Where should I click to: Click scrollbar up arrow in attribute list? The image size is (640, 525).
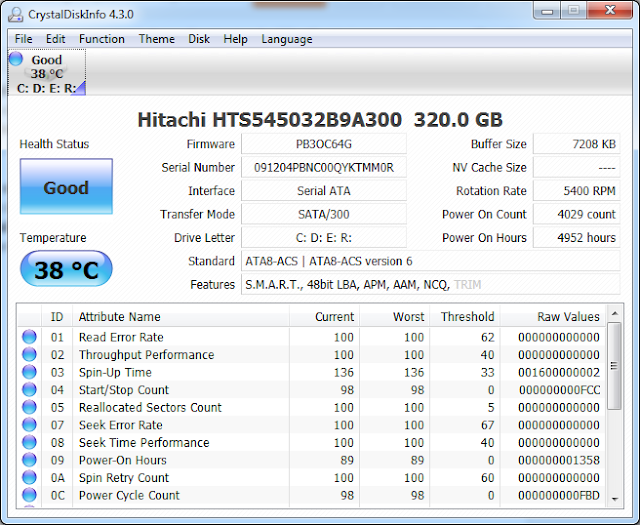(x=615, y=314)
